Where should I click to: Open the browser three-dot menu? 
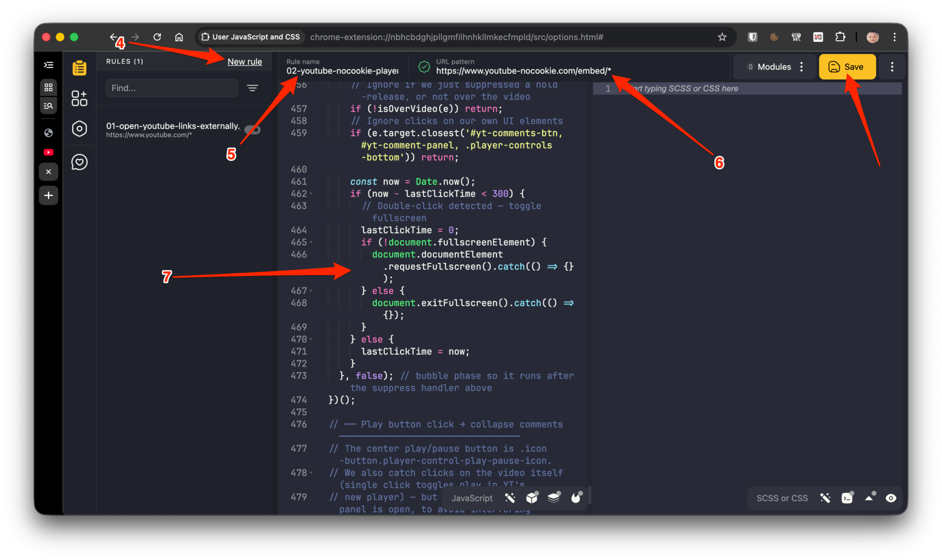coord(894,37)
